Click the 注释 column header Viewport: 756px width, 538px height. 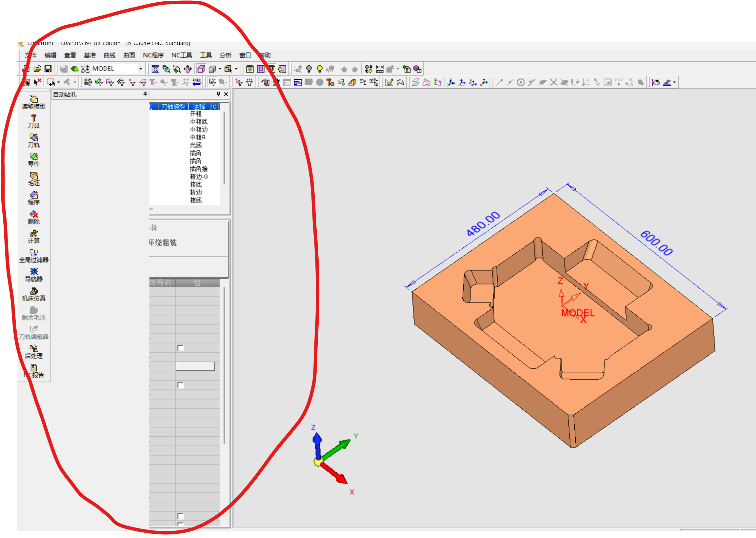[199, 107]
